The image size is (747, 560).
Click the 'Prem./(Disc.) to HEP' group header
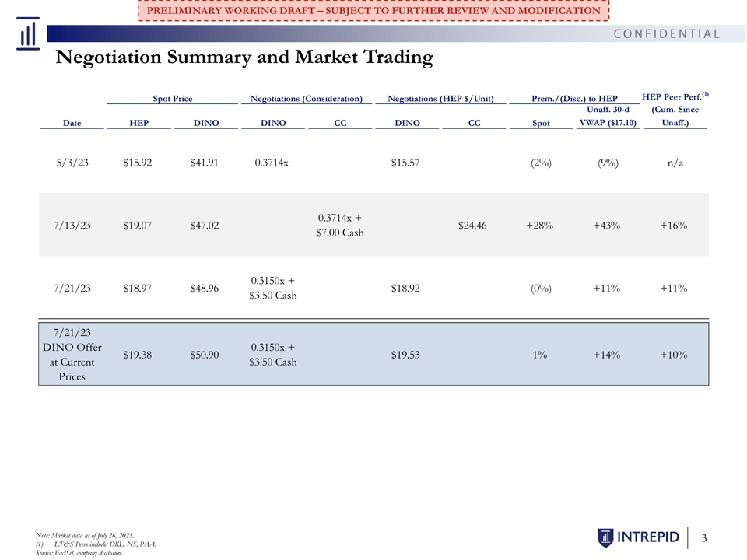(574, 99)
